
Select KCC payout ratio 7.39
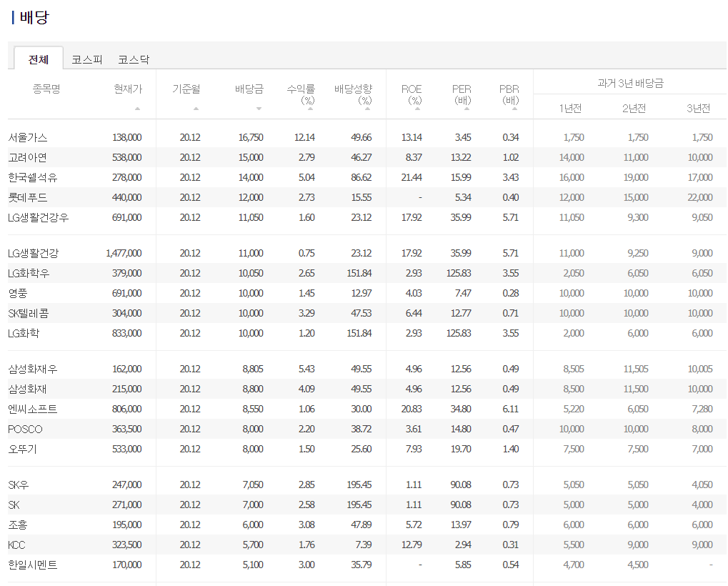click(364, 545)
